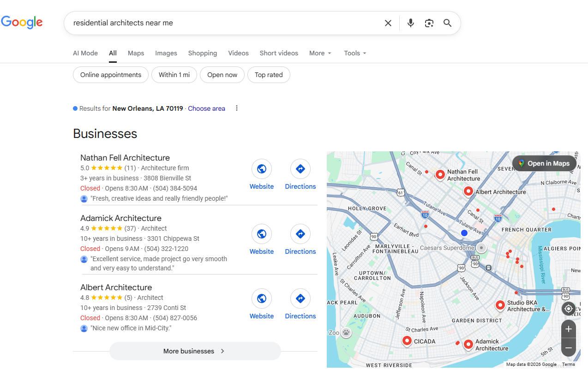Zoom out on the map

point(569,347)
